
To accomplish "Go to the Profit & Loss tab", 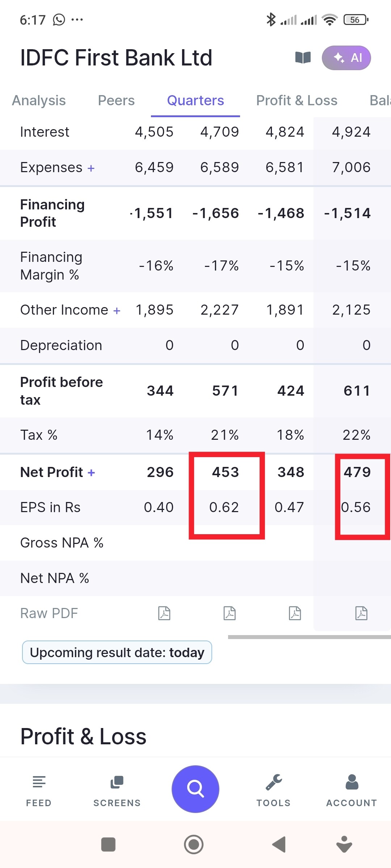I will (x=297, y=101).
